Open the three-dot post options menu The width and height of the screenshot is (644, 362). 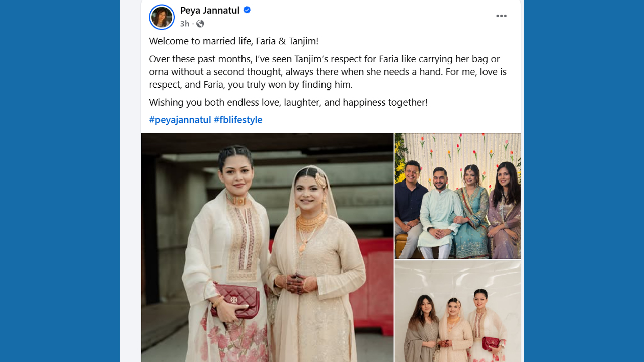coord(501,16)
